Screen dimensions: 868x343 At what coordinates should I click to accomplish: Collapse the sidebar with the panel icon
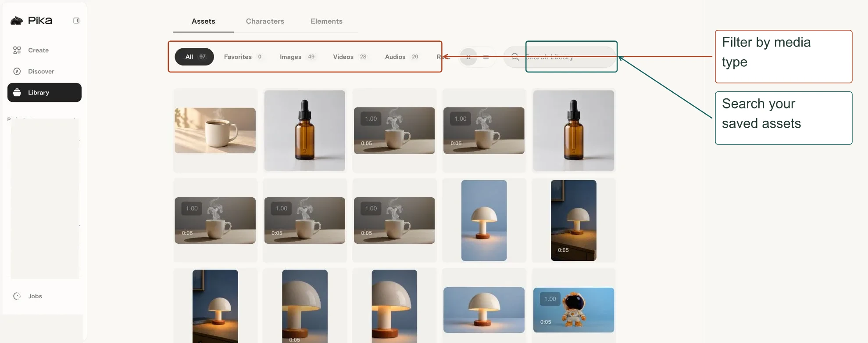click(x=76, y=21)
